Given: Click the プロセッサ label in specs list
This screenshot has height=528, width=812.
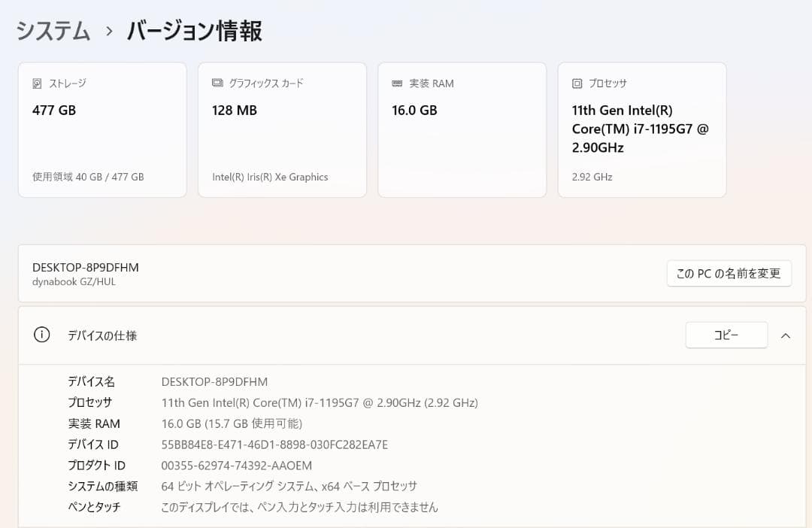Looking at the screenshot, I should click(90, 402).
